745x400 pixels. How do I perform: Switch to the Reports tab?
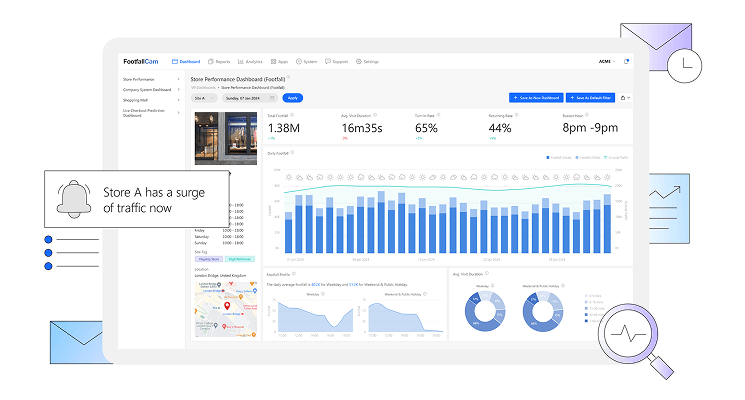coord(218,62)
